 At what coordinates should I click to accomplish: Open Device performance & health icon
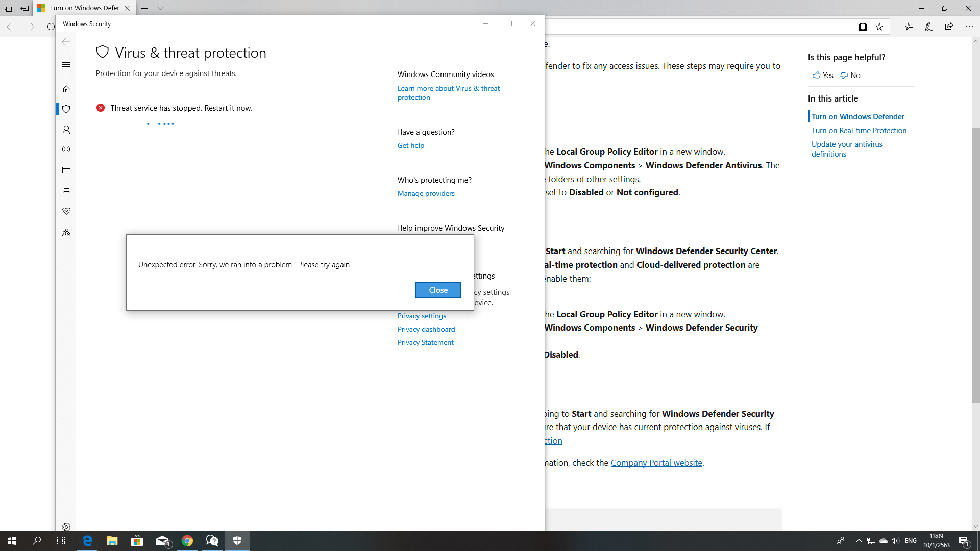pos(66,211)
